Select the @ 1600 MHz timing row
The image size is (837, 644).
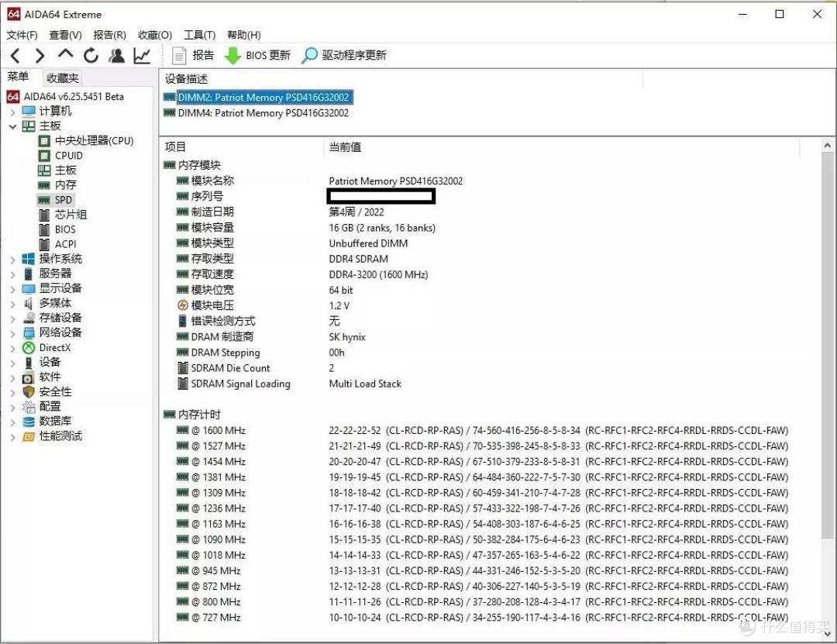(483, 430)
